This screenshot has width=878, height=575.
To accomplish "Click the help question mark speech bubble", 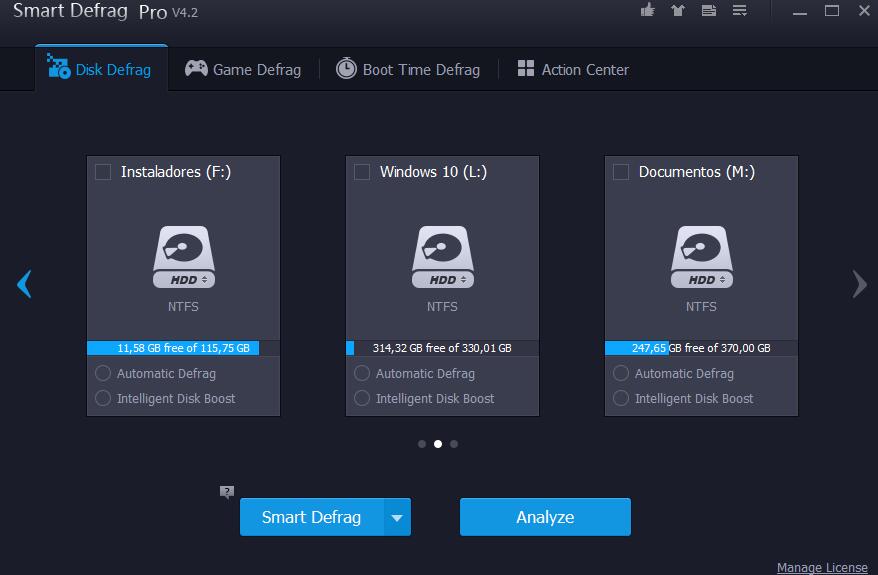I will pyautogui.click(x=227, y=492).
